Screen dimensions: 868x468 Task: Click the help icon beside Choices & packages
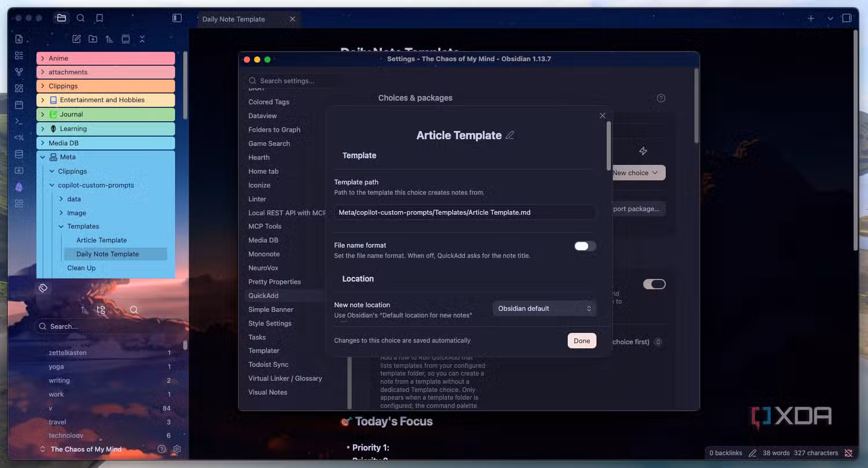pyautogui.click(x=661, y=98)
